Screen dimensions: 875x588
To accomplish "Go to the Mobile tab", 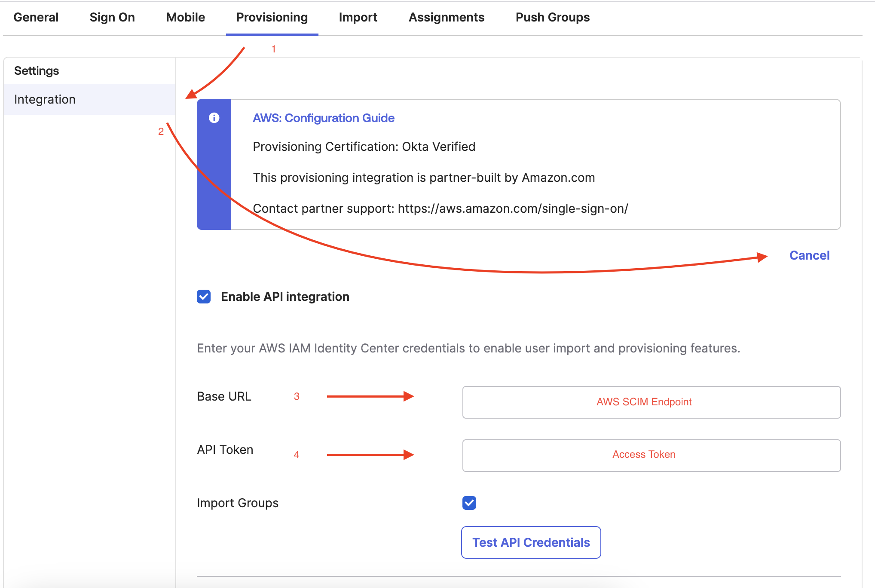I will 186,17.
